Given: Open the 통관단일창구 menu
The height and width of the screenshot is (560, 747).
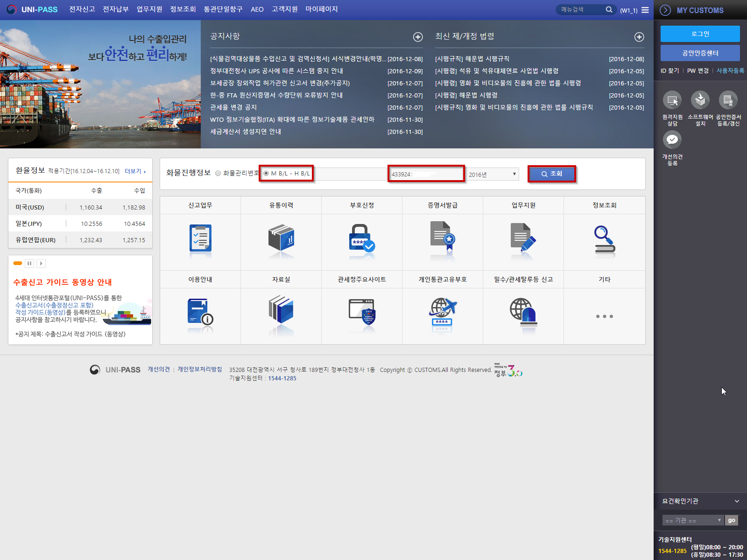Looking at the screenshot, I should (223, 9).
